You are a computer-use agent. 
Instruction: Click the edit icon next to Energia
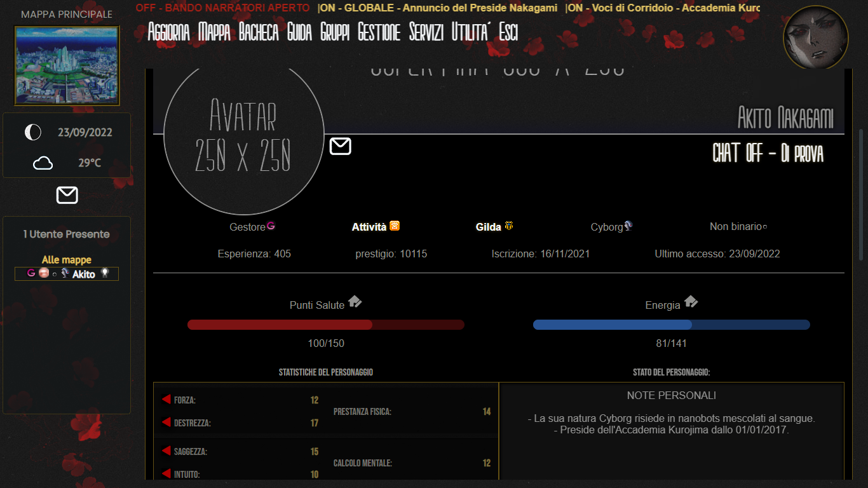pos(691,302)
